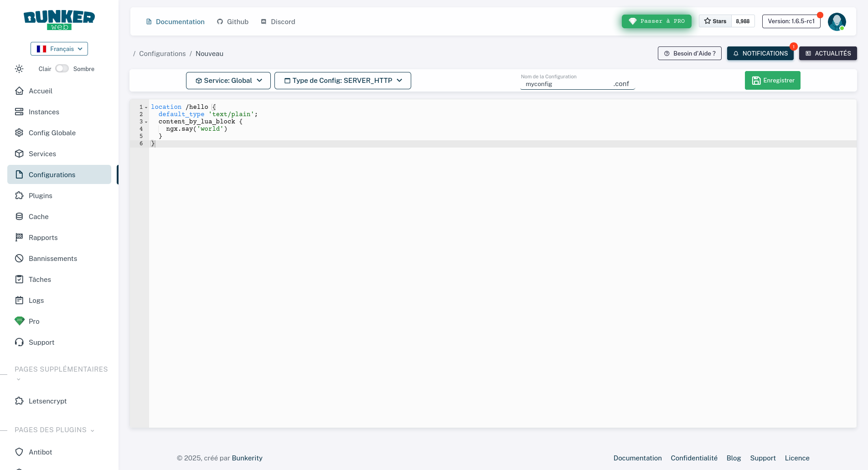
Task: Select Instances in the sidebar
Action: point(44,112)
